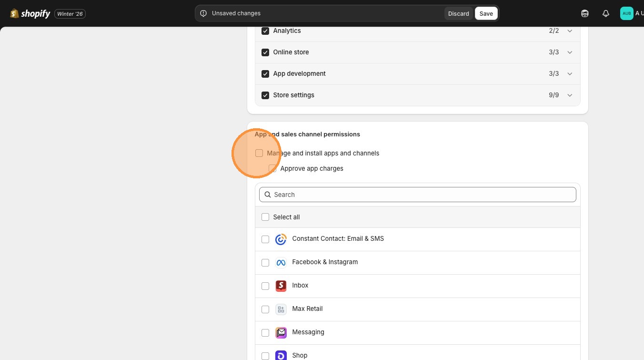Open the notifications bell
This screenshot has width=644, height=360.
(606, 13)
